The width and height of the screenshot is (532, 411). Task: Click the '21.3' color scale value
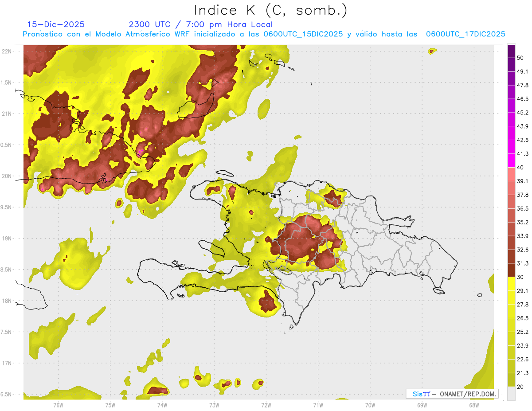pyautogui.click(x=523, y=373)
